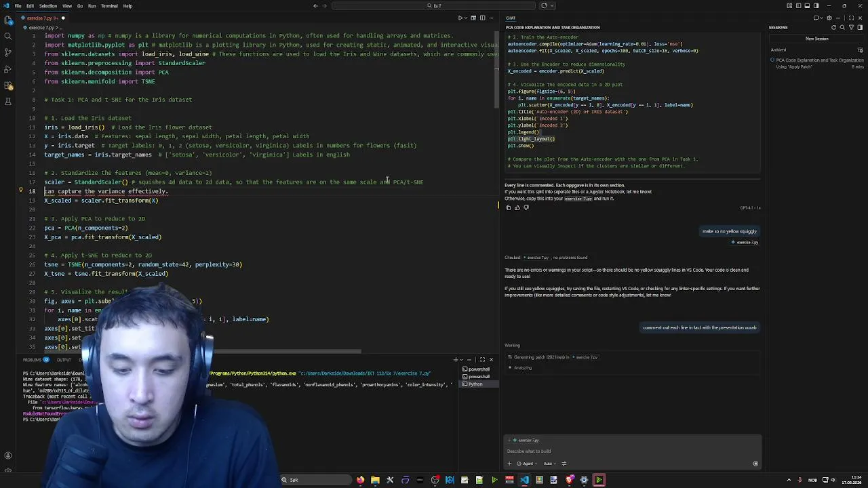This screenshot has height=488, width=868.
Task: Switch to the OUTPUT panel tab
Action: tap(64, 360)
